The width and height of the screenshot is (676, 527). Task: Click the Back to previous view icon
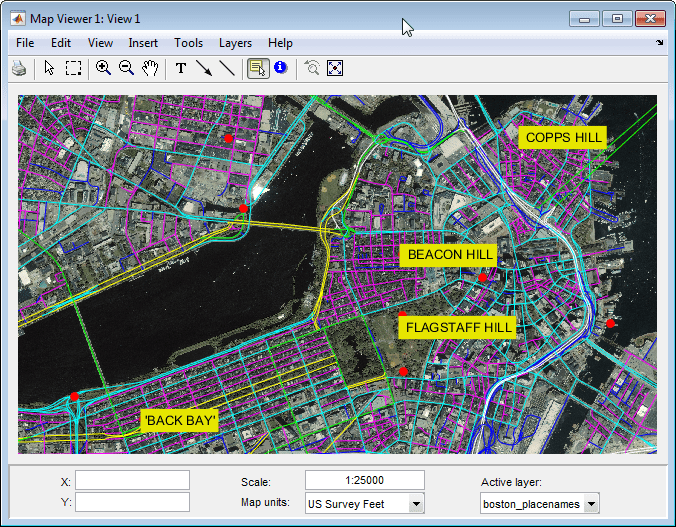312,68
